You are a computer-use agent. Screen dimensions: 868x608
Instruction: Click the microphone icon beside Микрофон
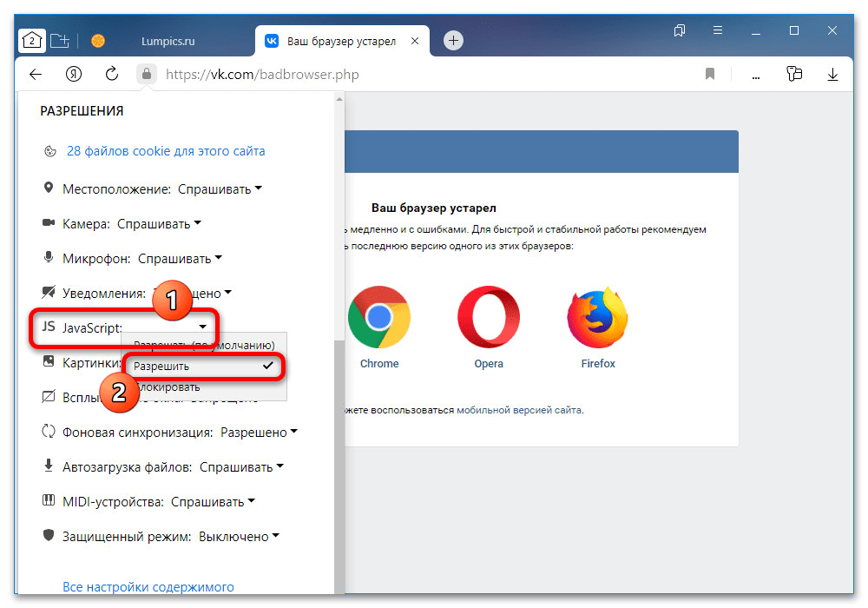coord(49,257)
